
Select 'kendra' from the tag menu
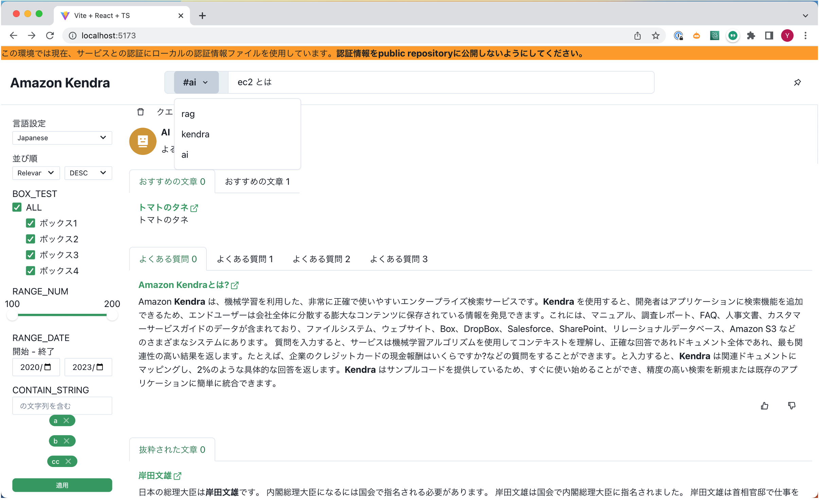click(237, 134)
